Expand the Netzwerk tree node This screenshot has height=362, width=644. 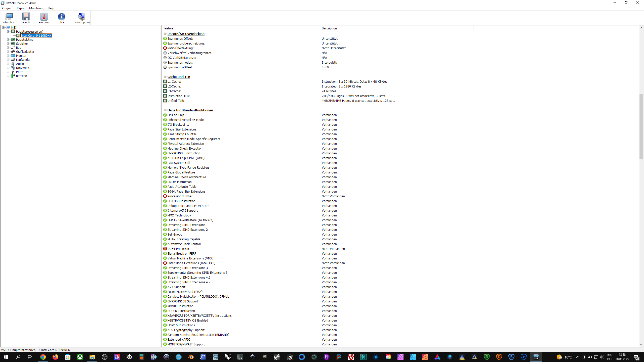(8, 68)
